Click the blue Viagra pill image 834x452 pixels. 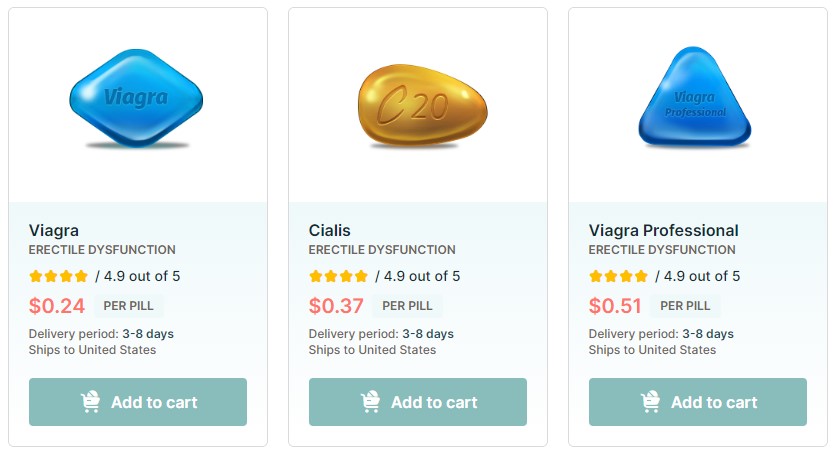coord(136,98)
